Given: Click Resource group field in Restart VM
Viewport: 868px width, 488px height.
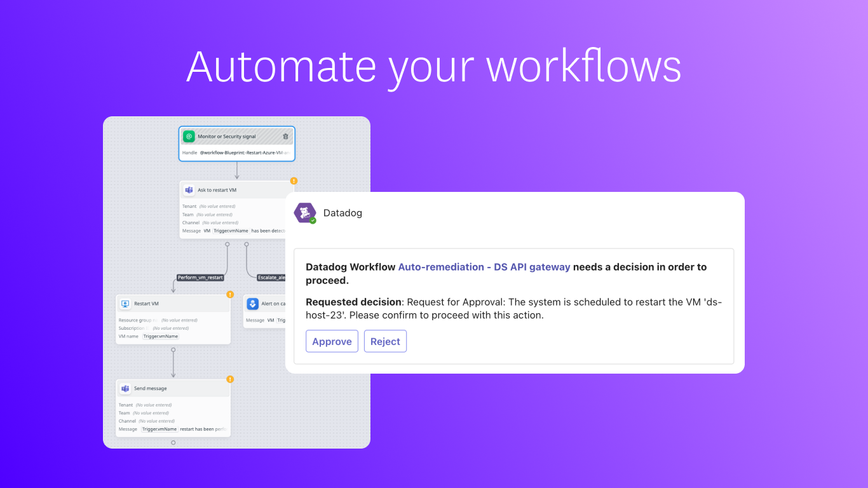Looking at the screenshot, I should pos(158,320).
